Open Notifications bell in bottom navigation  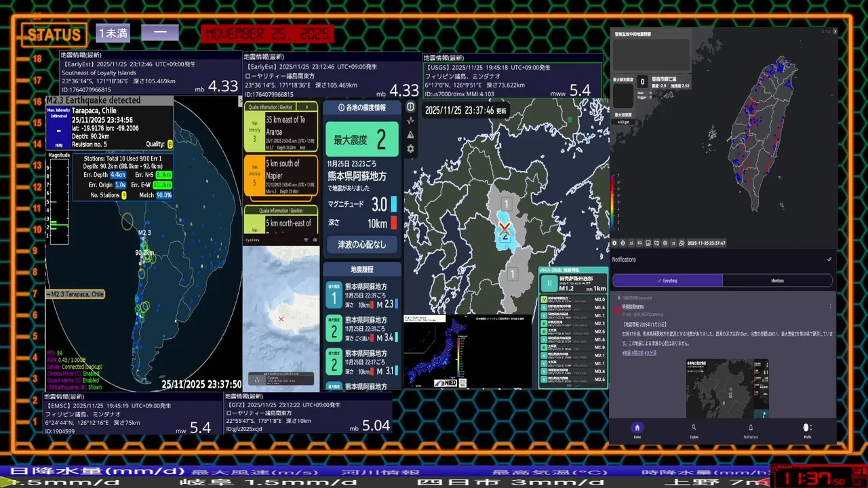[751, 430]
